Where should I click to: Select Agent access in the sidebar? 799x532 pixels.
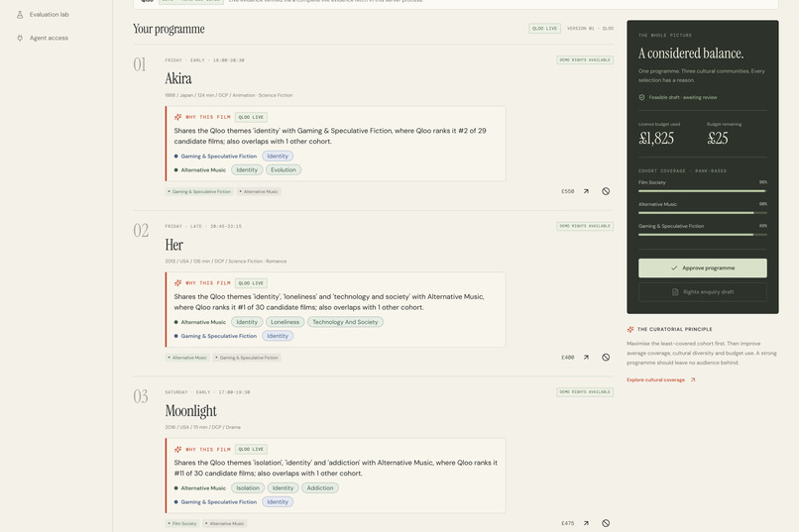49,39
